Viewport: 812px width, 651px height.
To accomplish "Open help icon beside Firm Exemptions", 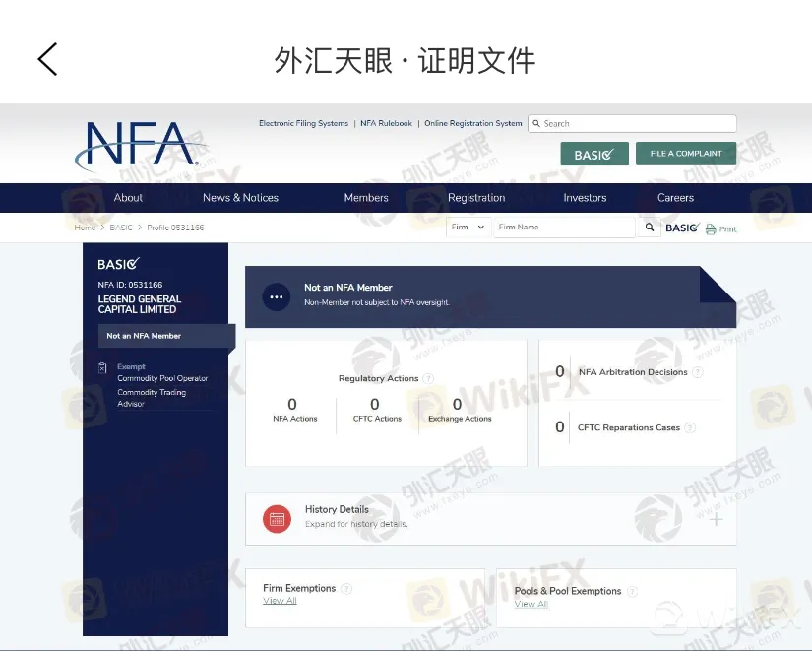I will tap(346, 588).
